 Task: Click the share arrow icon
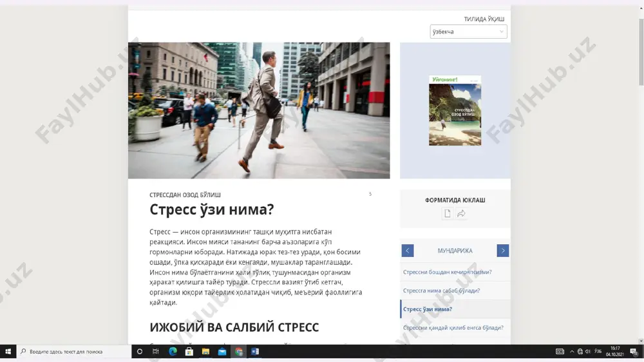(x=461, y=213)
